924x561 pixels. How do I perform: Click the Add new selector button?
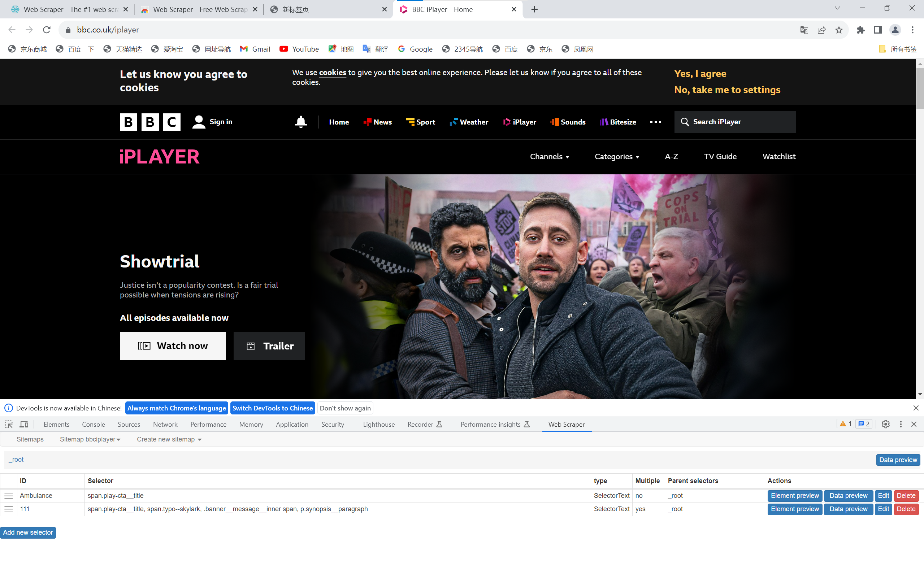28,532
